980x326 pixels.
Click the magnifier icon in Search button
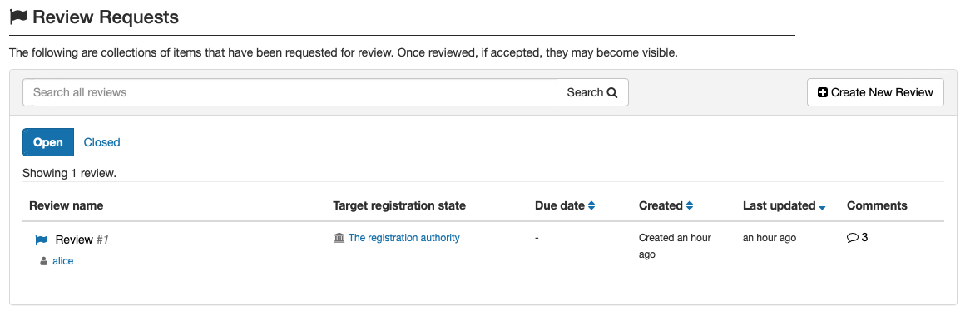(x=612, y=93)
